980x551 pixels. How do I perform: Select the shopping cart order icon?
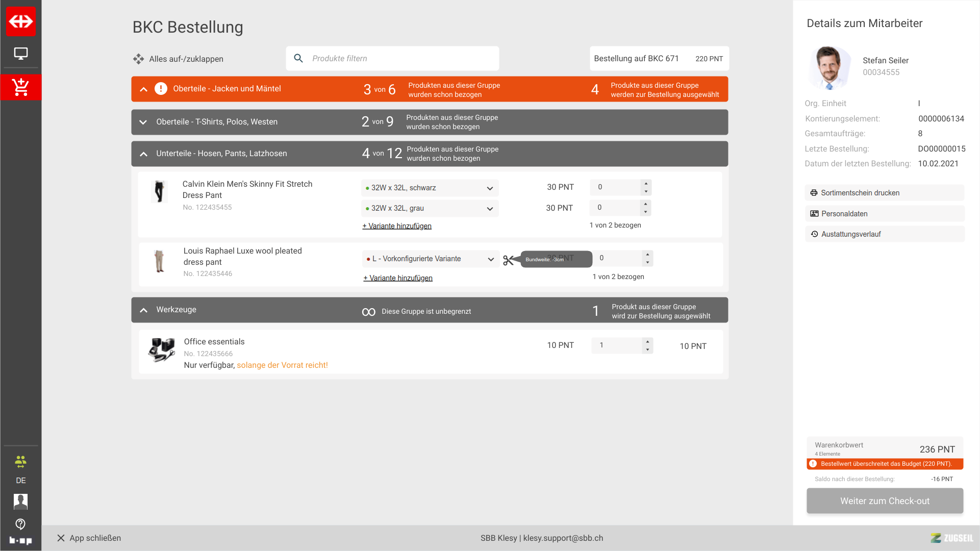click(21, 87)
